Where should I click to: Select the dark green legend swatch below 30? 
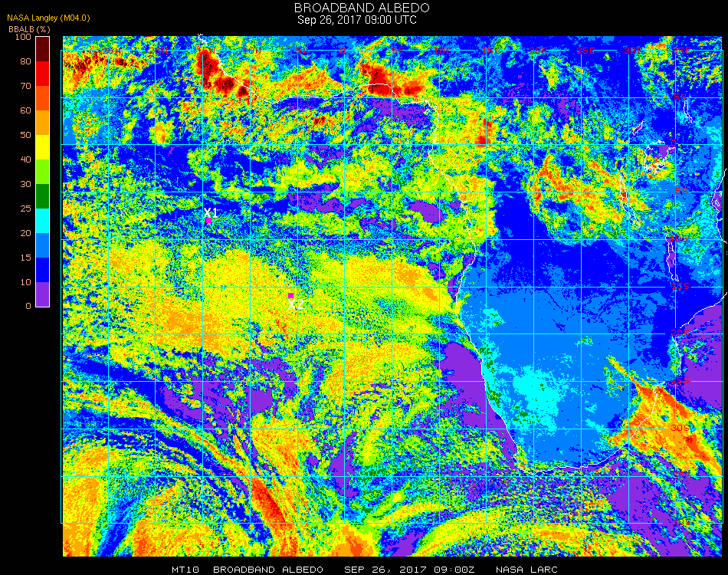click(43, 196)
